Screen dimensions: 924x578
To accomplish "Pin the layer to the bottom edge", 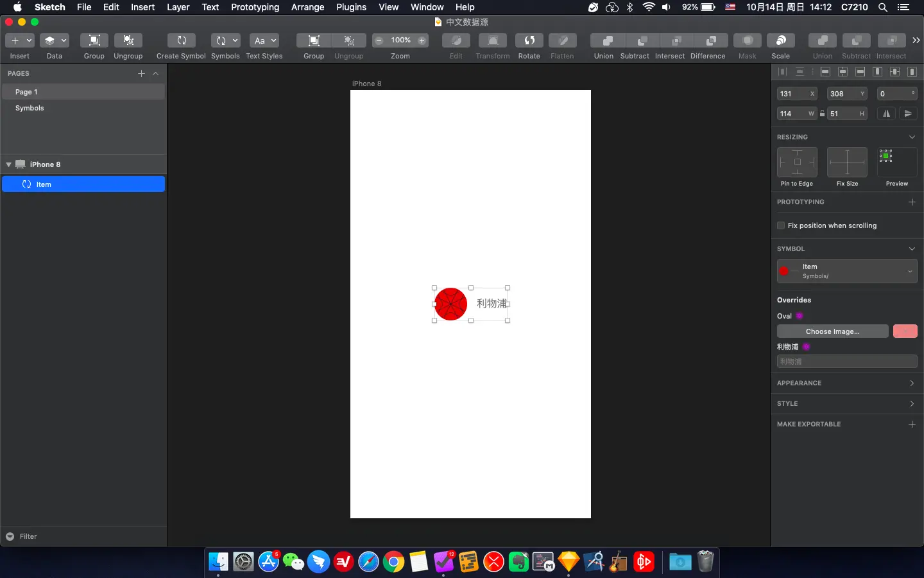I will click(x=798, y=172).
